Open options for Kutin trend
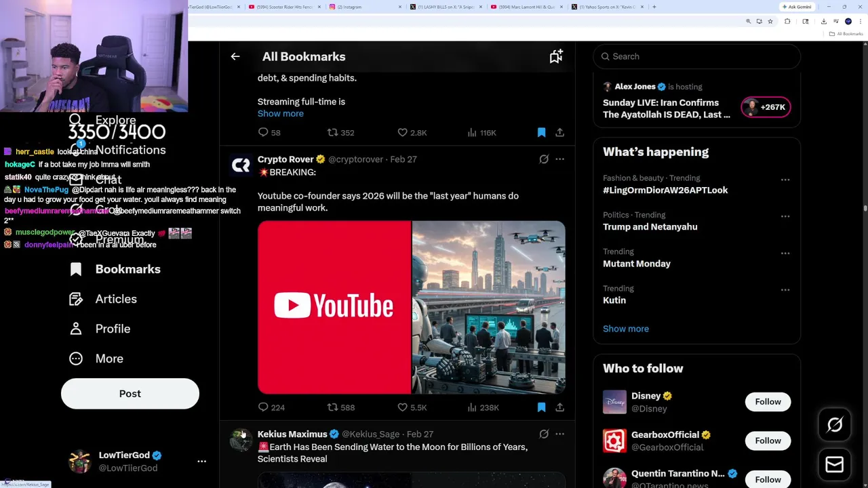 (x=785, y=289)
